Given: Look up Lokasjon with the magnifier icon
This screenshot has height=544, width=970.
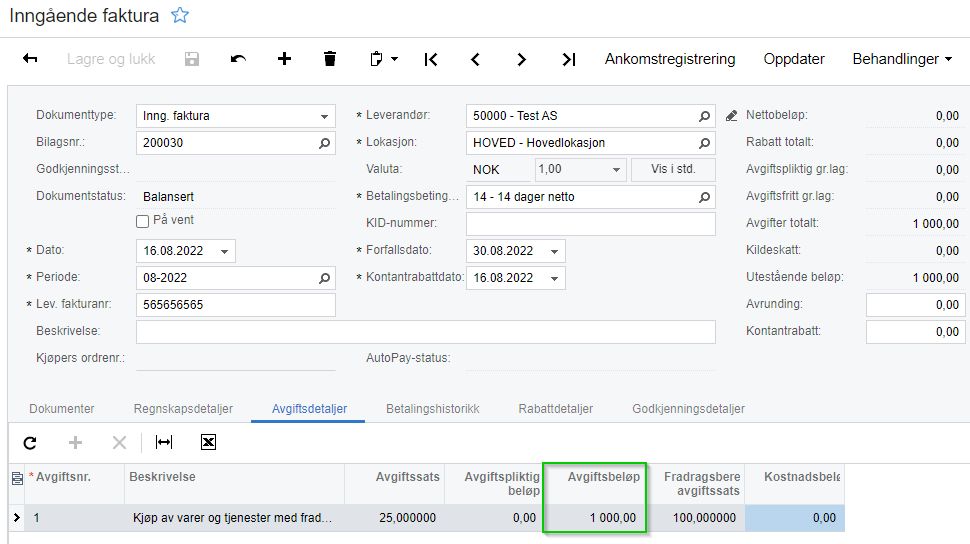Looking at the screenshot, I should pos(704,143).
